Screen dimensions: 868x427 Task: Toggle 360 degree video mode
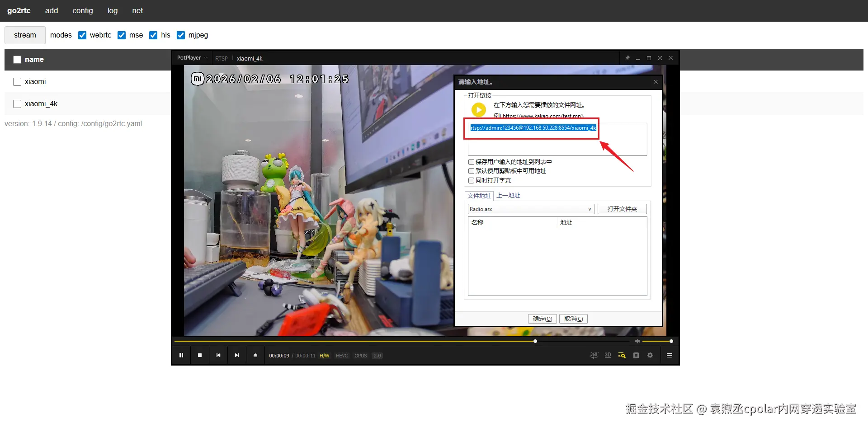tap(594, 356)
